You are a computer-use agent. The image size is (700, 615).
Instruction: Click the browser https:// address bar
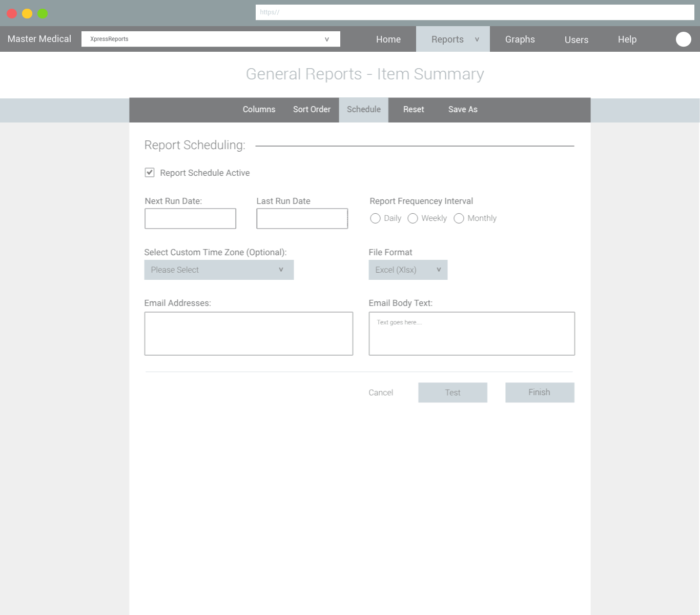pos(475,12)
